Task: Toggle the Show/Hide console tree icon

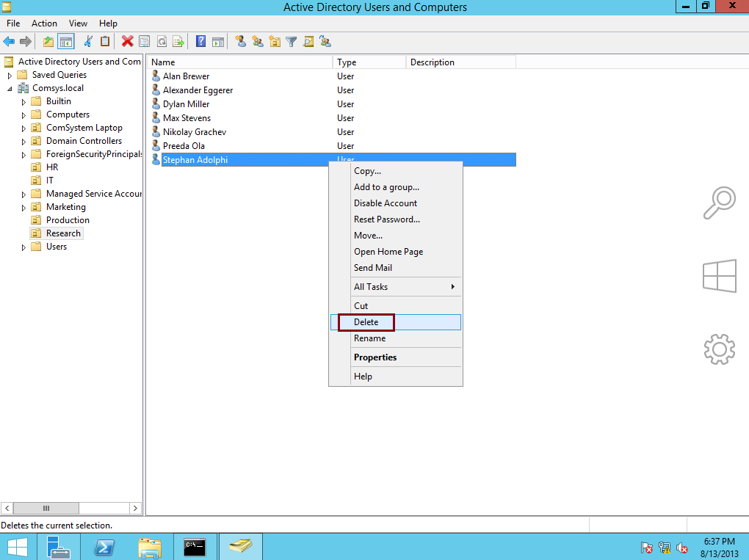Action: click(66, 41)
